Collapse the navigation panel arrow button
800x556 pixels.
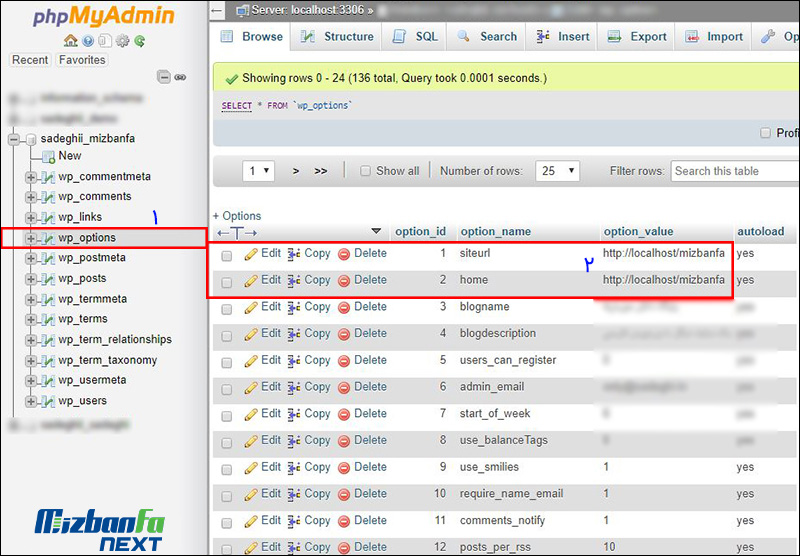tap(217, 10)
